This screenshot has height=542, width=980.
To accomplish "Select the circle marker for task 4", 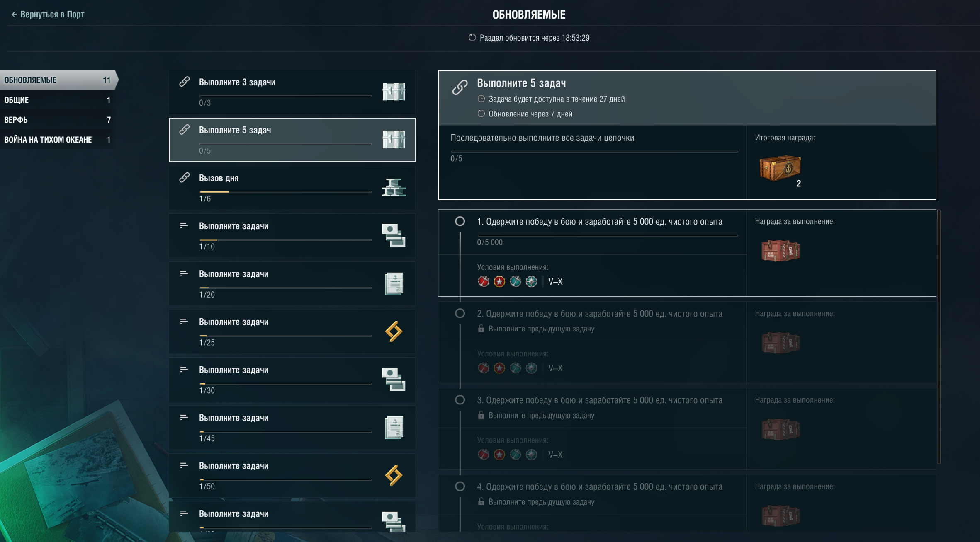I will tap(460, 486).
